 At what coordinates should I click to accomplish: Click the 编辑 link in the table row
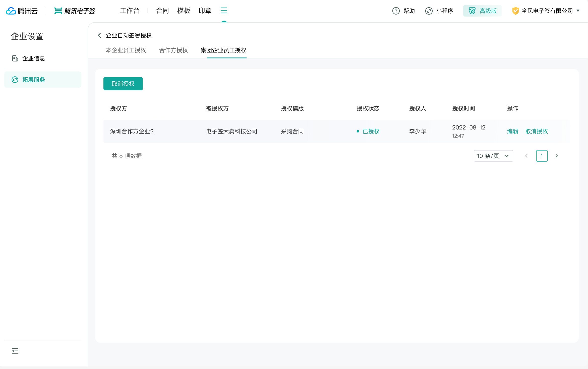512,131
